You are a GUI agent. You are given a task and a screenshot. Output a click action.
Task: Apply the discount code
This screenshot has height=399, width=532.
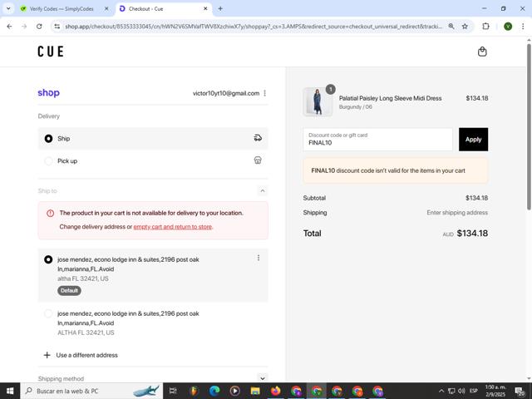pos(473,140)
